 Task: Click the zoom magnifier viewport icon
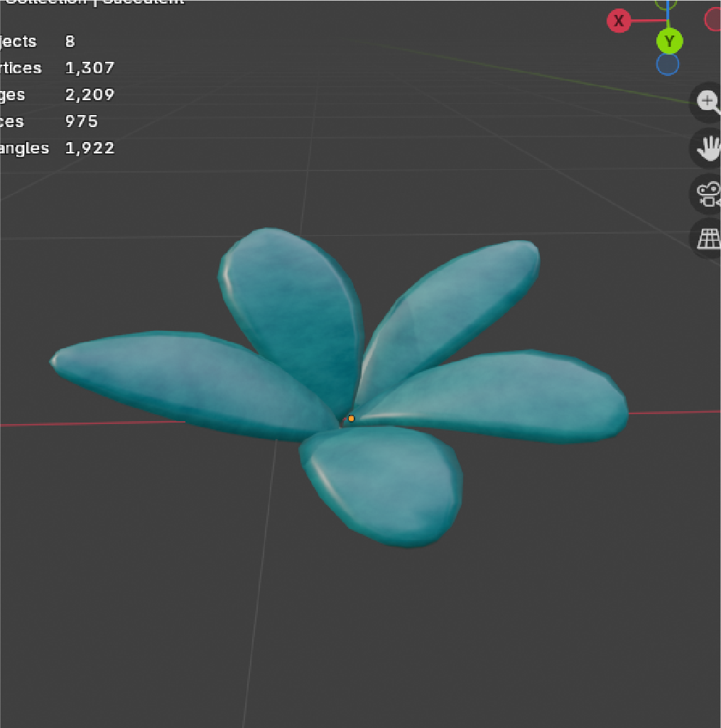(x=707, y=102)
